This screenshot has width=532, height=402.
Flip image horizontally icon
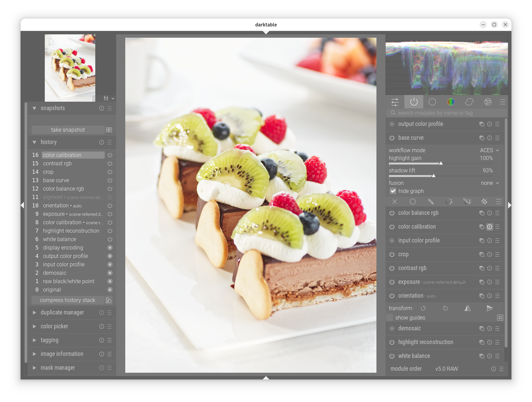468,308
